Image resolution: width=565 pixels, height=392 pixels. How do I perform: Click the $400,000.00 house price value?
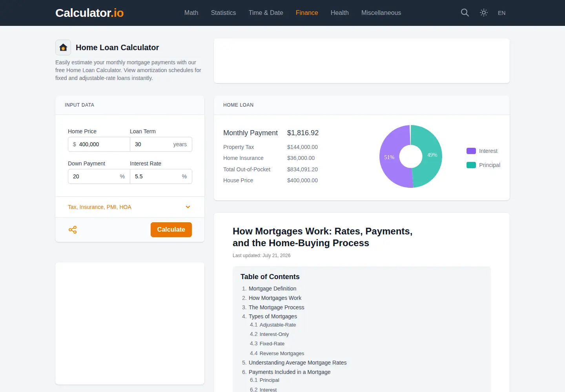click(x=303, y=180)
